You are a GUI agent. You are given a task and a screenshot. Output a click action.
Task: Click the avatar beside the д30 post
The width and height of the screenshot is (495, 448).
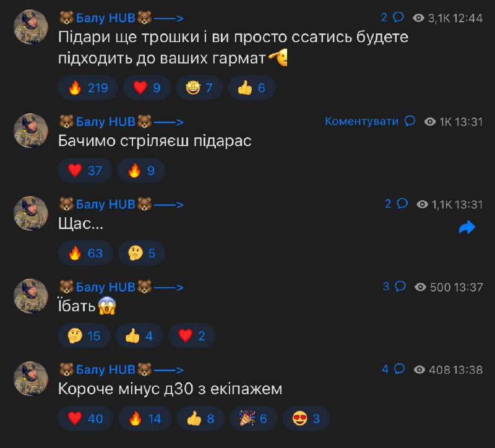(x=31, y=379)
